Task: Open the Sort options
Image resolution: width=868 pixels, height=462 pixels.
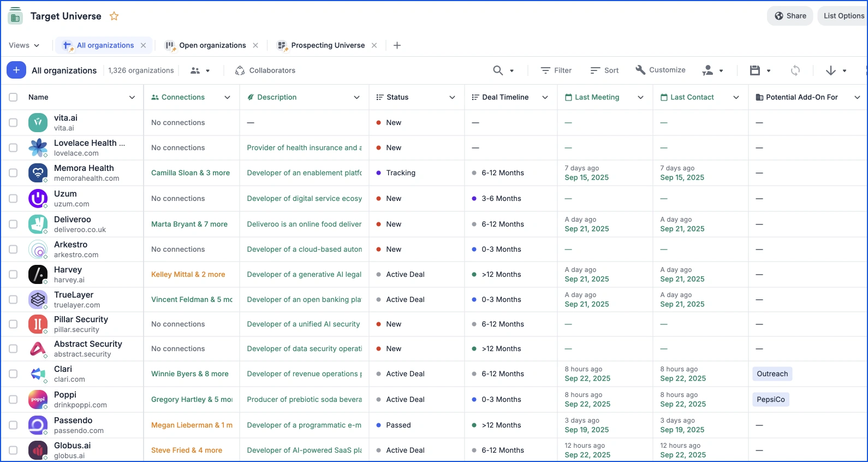Action: click(604, 70)
